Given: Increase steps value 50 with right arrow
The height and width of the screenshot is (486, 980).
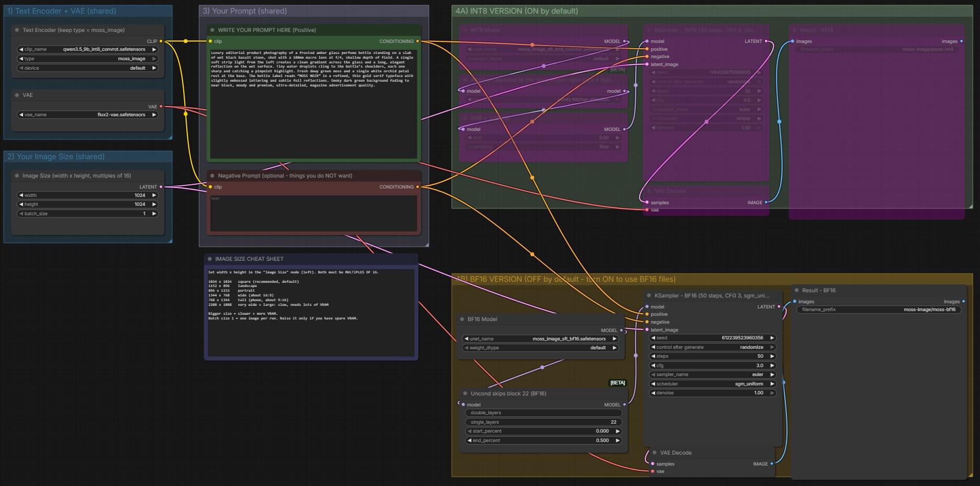Looking at the screenshot, I should tap(772, 356).
